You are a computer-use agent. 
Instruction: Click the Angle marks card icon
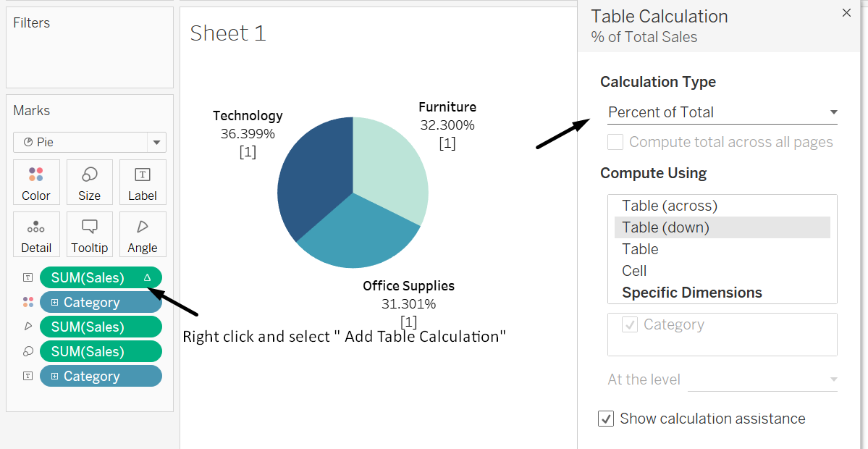[143, 227]
